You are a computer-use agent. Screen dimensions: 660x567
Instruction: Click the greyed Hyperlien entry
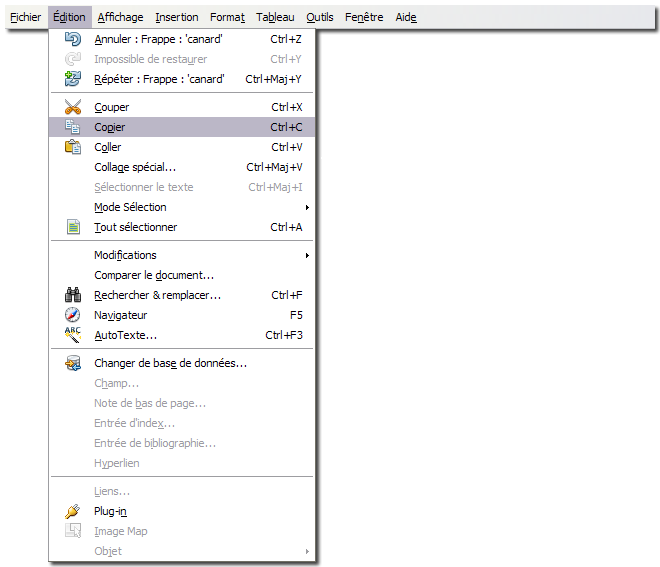tap(182, 463)
